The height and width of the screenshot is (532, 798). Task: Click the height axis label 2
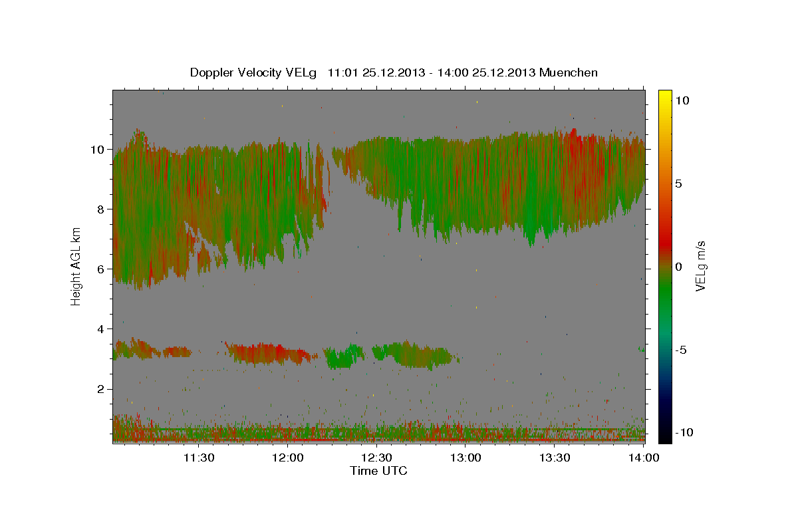[101, 389]
